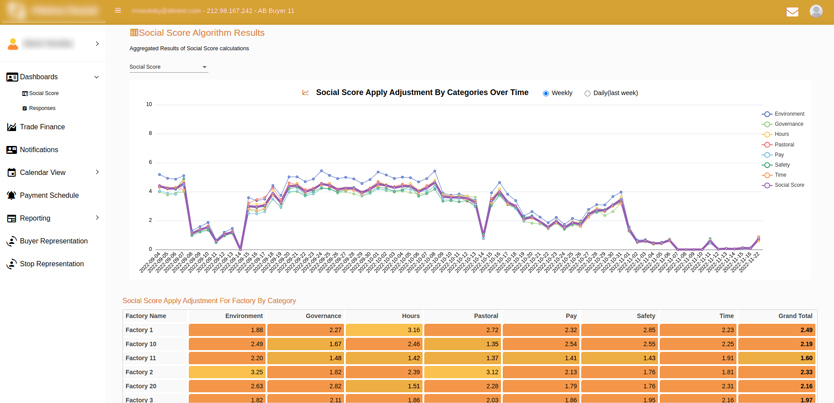Screen dimensions: 834x403
Task: Toggle Environment series in chart legend
Action: pyautogui.click(x=788, y=114)
